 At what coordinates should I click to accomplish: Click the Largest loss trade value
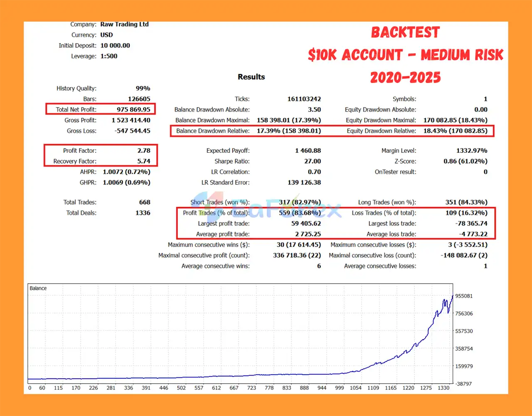pos(471,223)
